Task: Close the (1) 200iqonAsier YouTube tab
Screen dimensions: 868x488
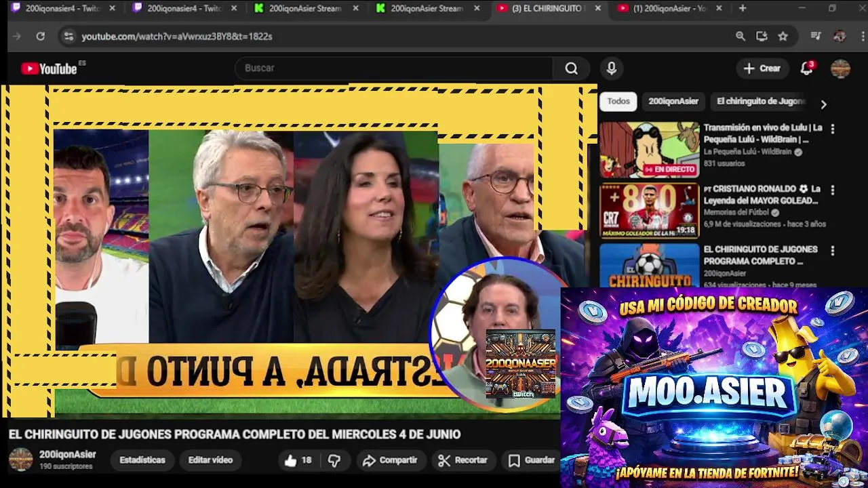Action: click(x=719, y=8)
